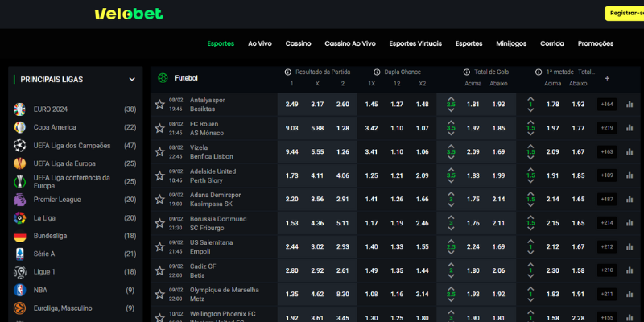Click the Futebol soccer ball icon
Image resolution: width=644 pixels, height=322 pixels.
tap(163, 77)
